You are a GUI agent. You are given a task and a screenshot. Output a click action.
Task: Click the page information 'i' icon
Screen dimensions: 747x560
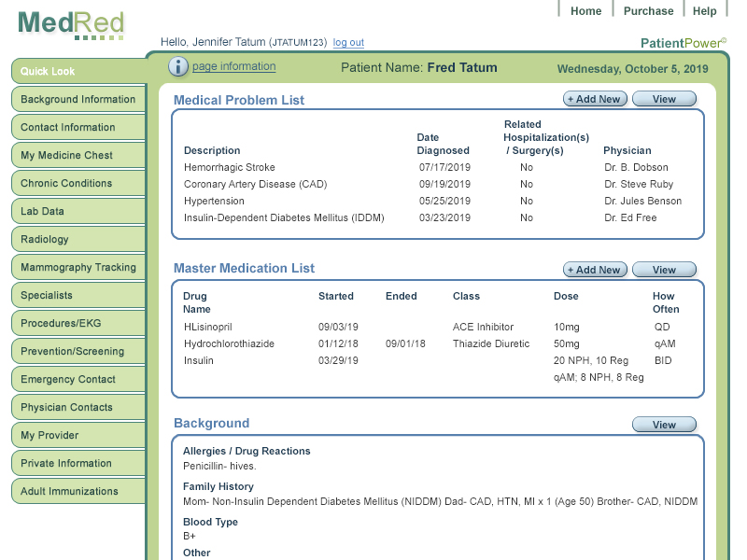coord(178,66)
